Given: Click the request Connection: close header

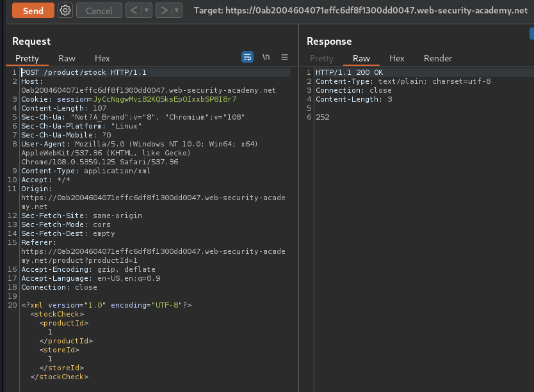Looking at the screenshot, I should [x=60, y=288].
